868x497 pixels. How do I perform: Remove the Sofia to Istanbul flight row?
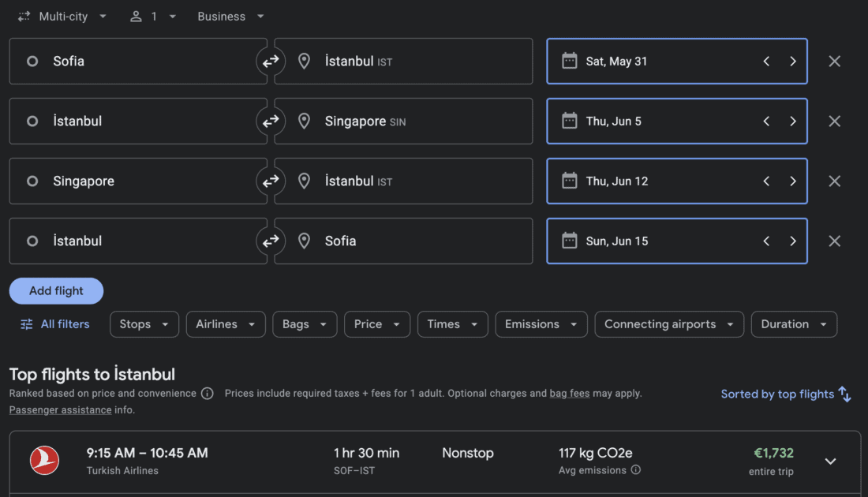[x=834, y=62]
